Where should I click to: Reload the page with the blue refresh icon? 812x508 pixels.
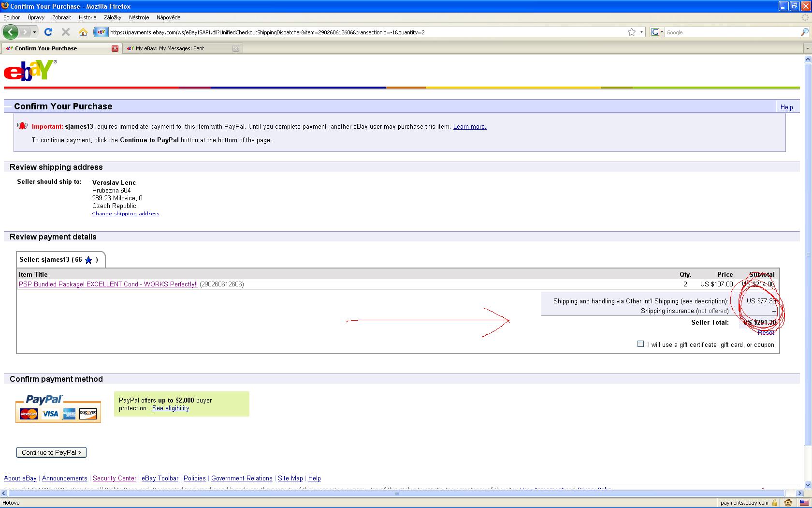point(48,32)
